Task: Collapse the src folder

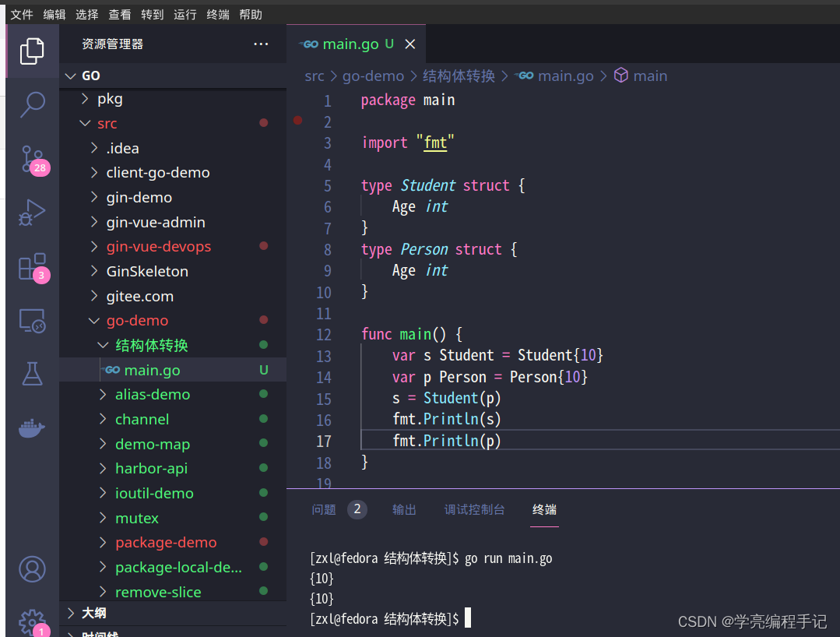Action: point(85,123)
